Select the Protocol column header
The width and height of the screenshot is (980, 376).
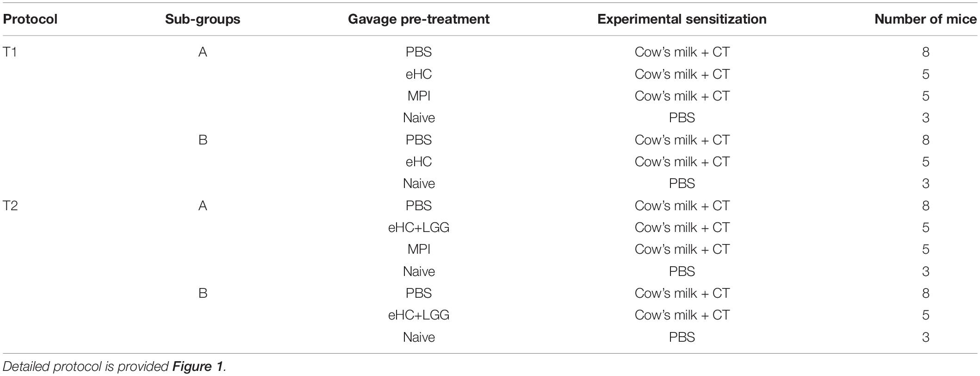[31, 19]
